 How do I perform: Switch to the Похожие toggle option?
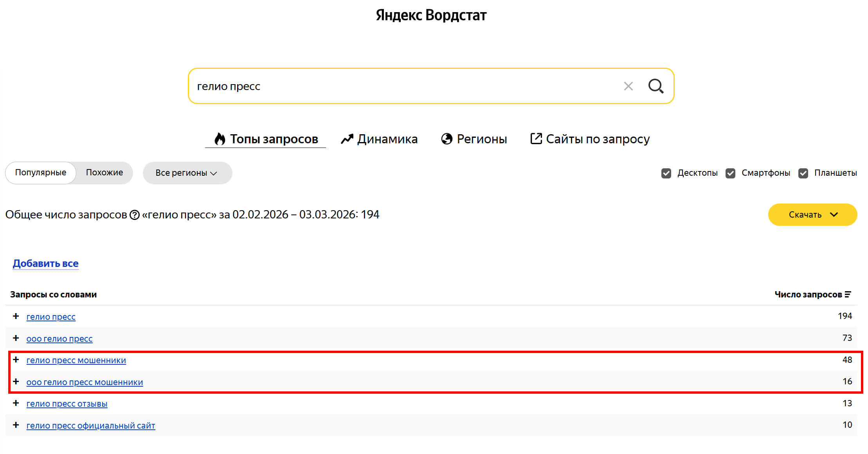click(x=104, y=173)
